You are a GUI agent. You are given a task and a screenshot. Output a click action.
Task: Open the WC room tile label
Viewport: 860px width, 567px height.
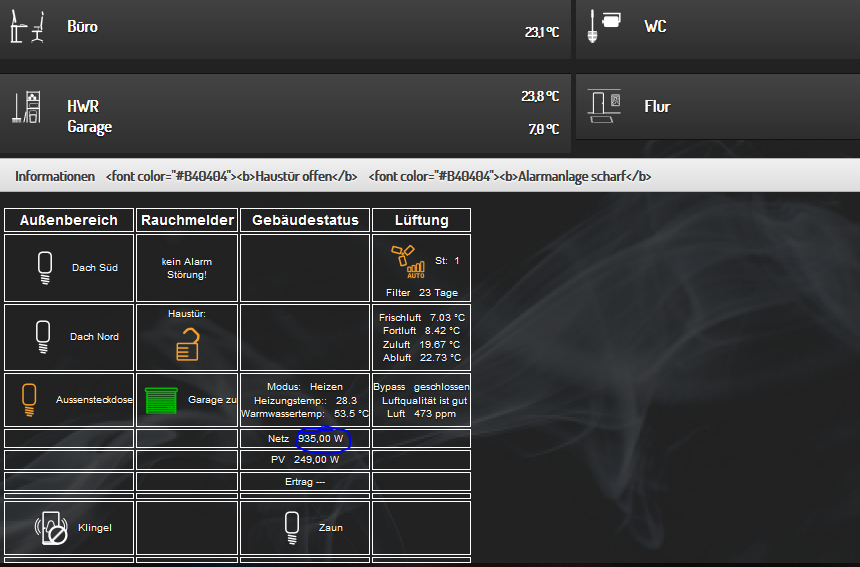pos(655,26)
